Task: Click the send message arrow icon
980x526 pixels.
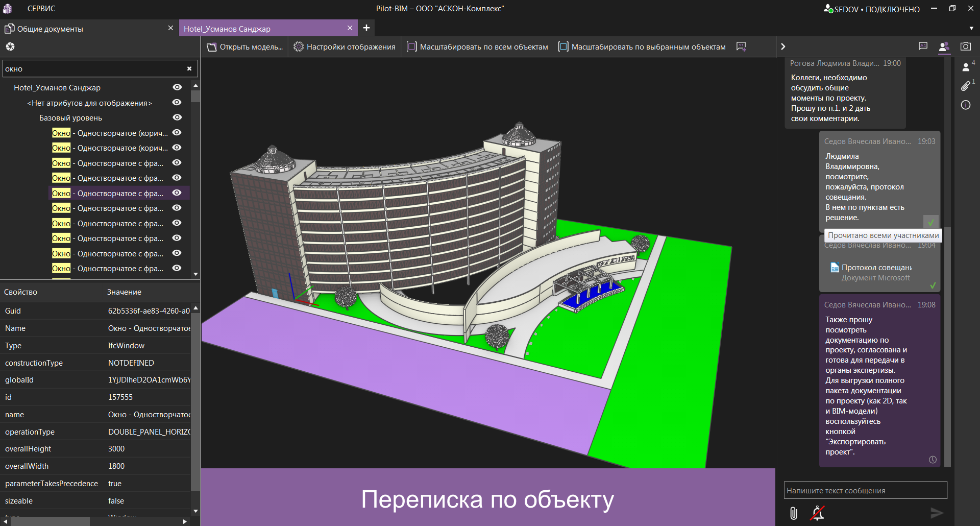Action: click(936, 513)
